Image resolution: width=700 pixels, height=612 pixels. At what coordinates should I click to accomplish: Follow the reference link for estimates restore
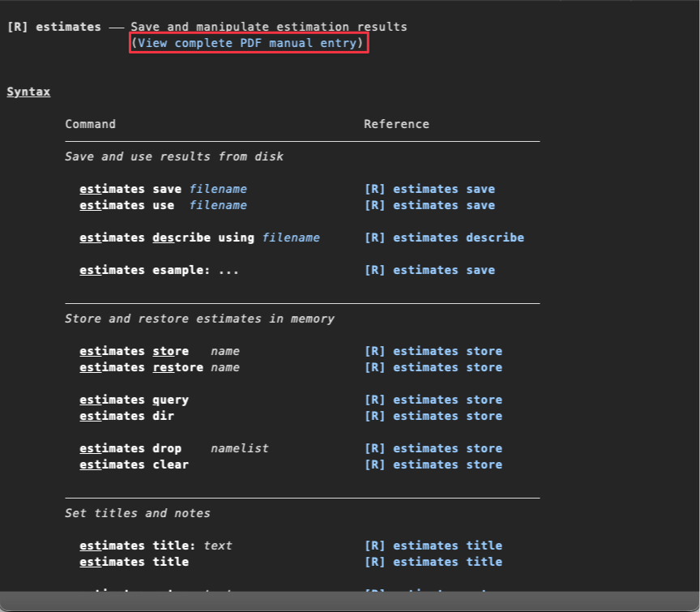point(433,367)
